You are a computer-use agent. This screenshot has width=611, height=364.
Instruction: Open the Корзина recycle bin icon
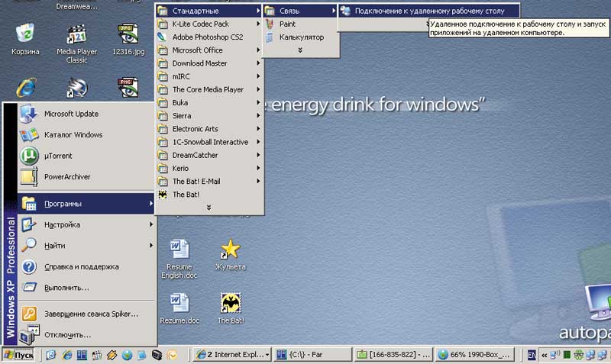tap(26, 34)
